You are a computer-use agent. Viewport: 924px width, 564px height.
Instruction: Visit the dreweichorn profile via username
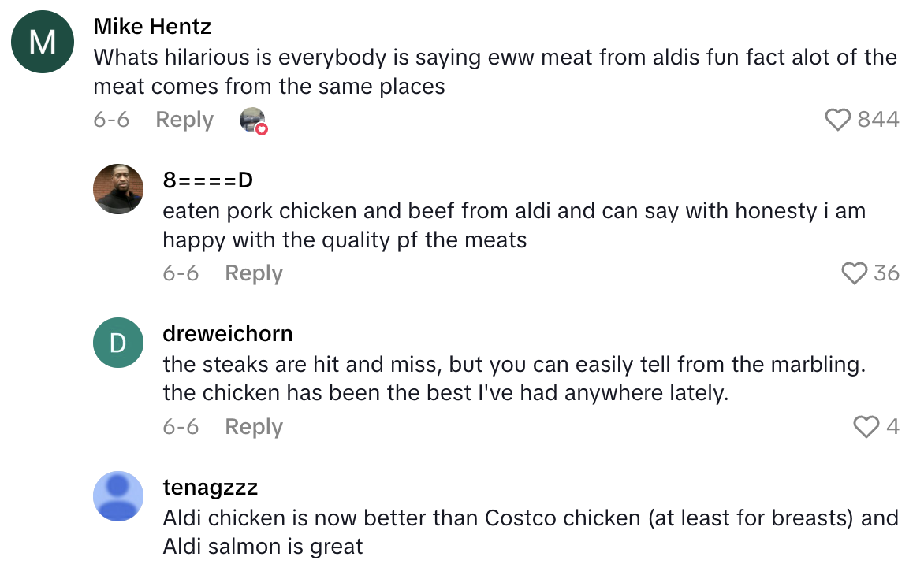[x=228, y=333]
